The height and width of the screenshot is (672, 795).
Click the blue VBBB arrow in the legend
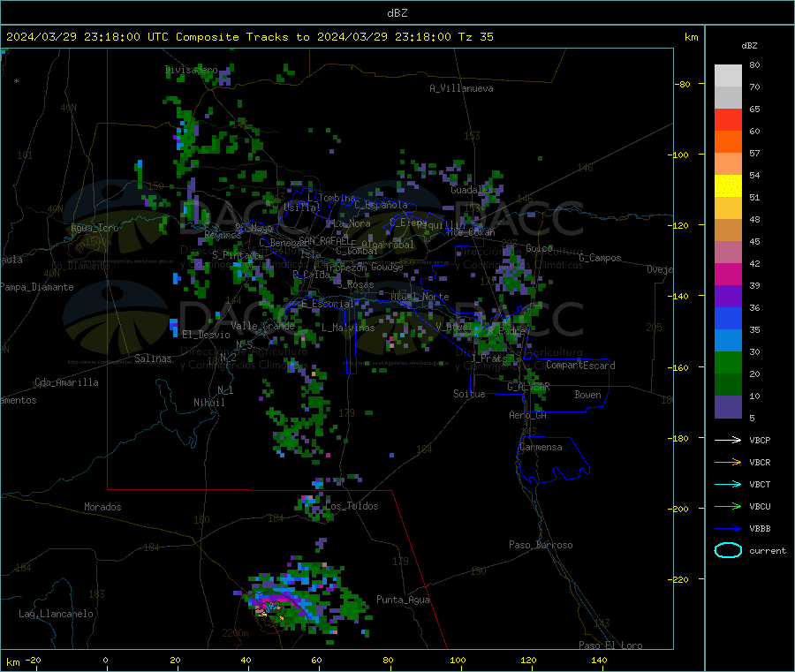point(728,529)
